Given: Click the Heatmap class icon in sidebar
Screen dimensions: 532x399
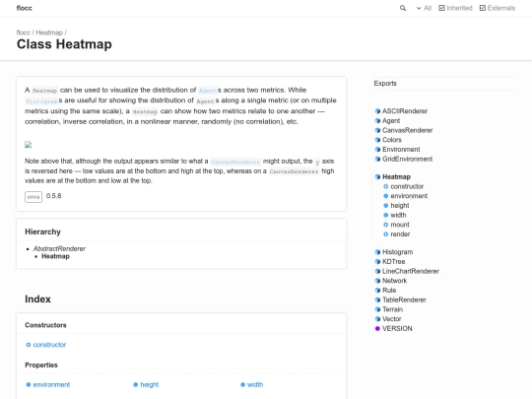Looking at the screenshot, I should pyautogui.click(x=377, y=176).
